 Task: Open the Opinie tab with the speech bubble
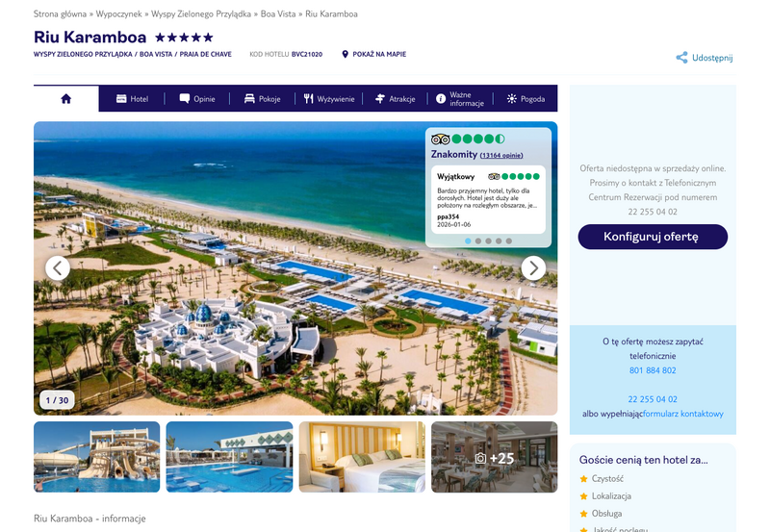pos(197,99)
